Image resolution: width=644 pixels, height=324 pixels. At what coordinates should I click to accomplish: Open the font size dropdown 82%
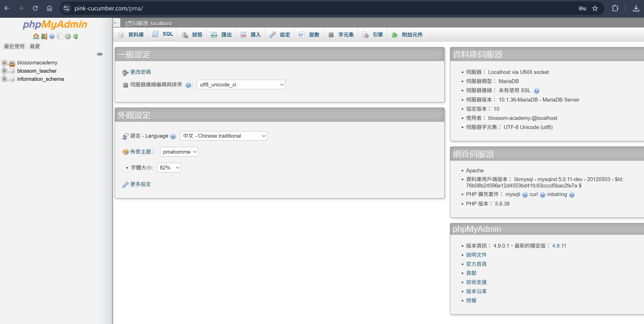pos(169,168)
